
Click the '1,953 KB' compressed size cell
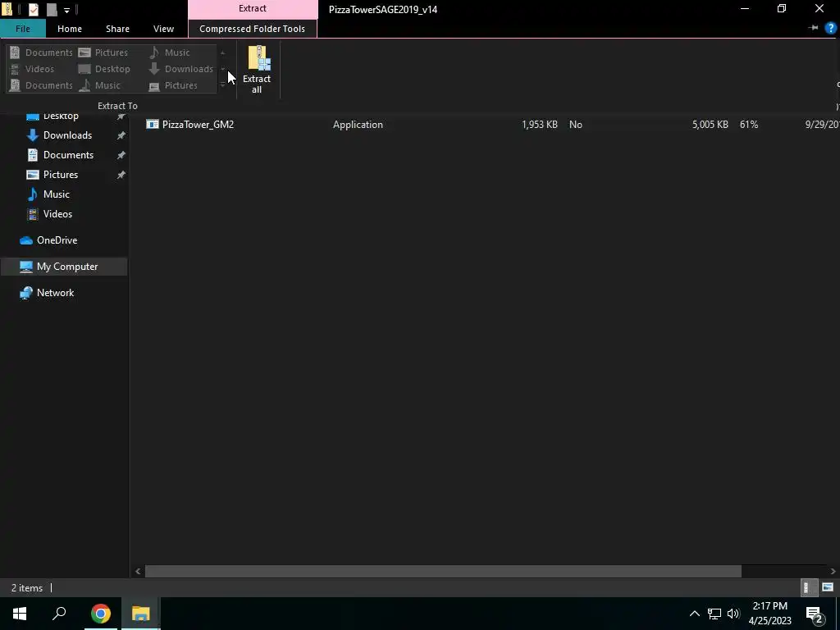point(540,125)
